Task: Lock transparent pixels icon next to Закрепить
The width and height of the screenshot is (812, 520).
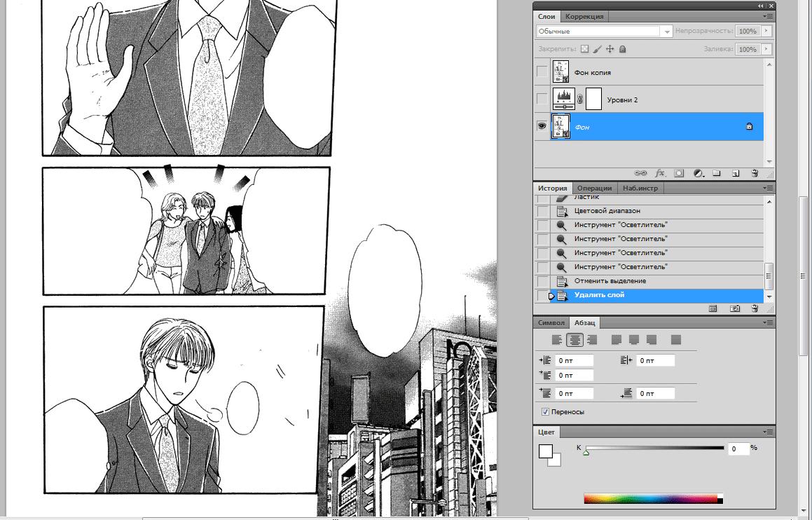Action: point(585,48)
